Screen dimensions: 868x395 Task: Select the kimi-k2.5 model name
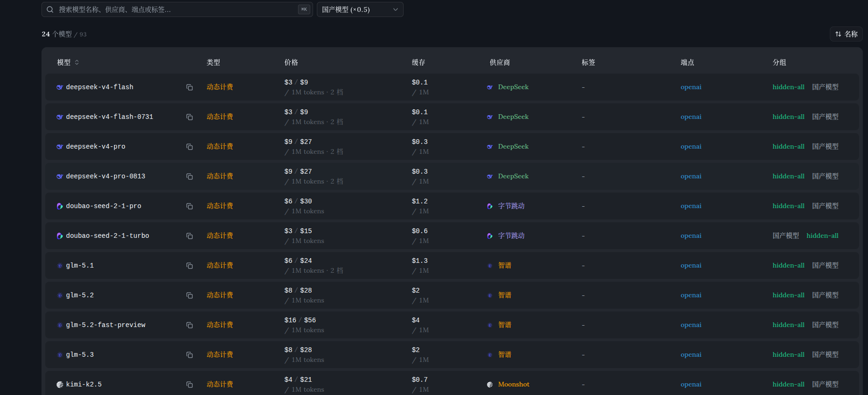tap(84, 385)
